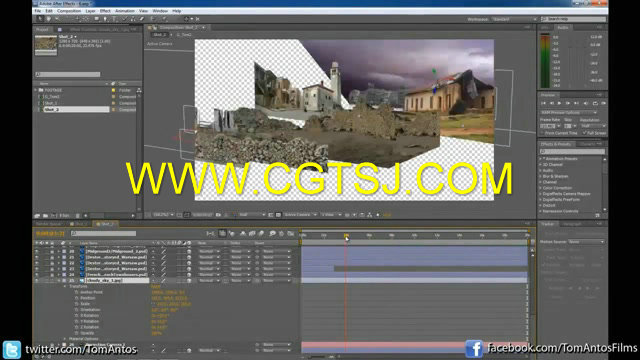Viewport: 640px width, 360px height.
Task: Select the Hand tool
Action: [x=49, y=19]
